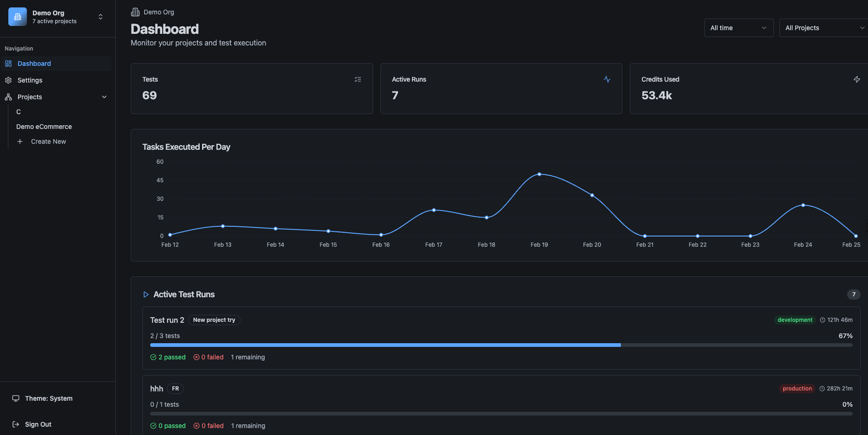Click the Projects hierarchy icon

[8, 97]
